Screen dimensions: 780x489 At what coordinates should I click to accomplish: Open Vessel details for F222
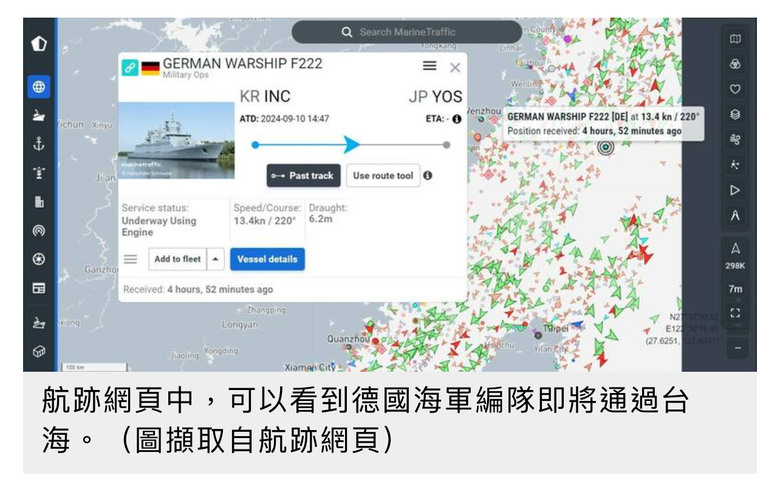(x=267, y=259)
